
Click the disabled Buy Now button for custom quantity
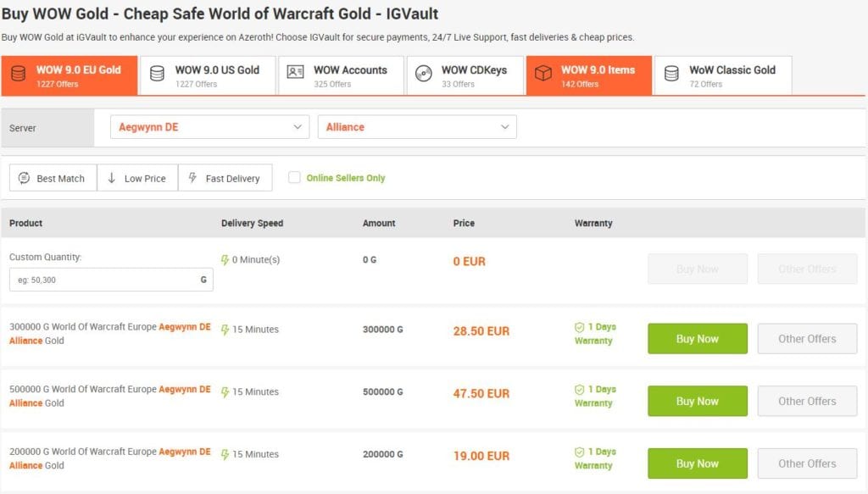click(x=698, y=269)
